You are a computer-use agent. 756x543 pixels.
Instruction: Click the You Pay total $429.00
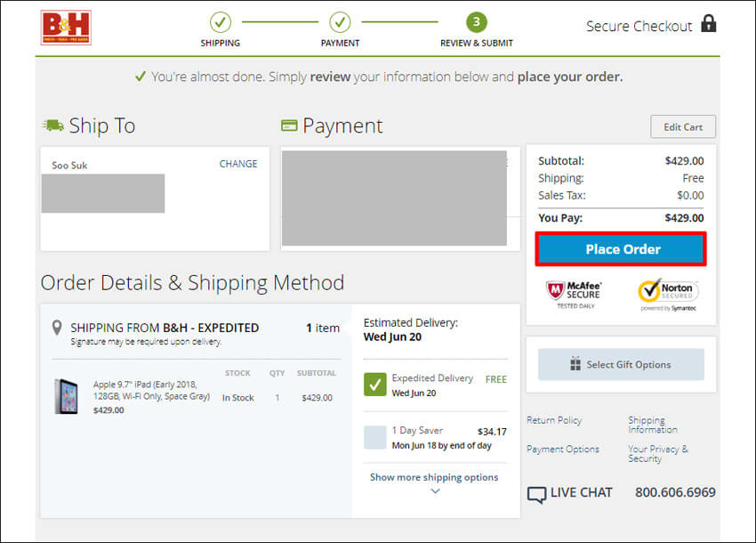(x=684, y=218)
